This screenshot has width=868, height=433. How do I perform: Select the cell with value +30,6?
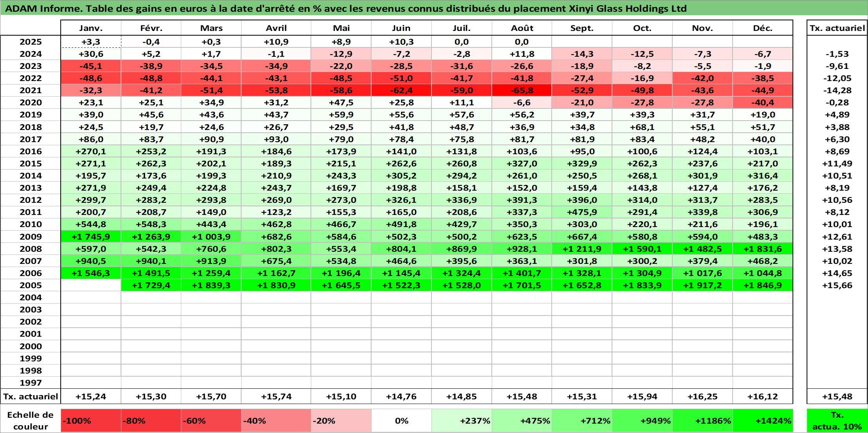[x=91, y=54]
